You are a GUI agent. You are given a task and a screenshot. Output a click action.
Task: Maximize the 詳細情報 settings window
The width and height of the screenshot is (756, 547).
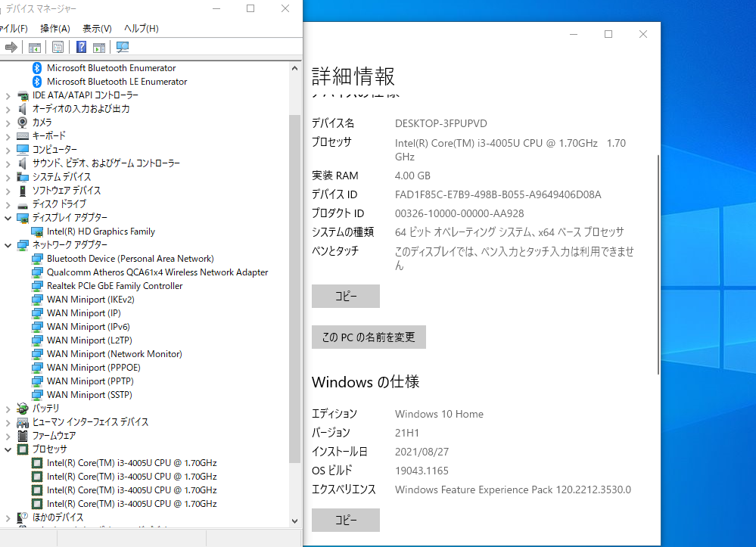608,34
